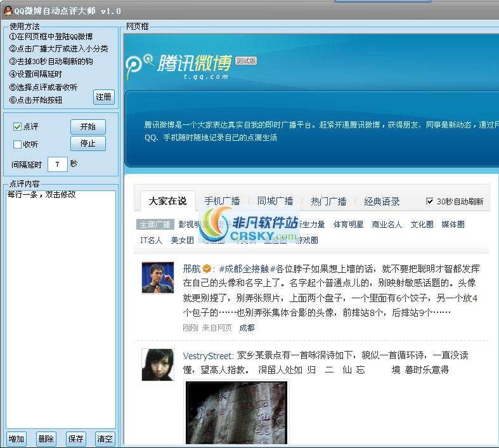The width and height of the screenshot is (499, 448).
Task: Select the 体育明星 category link
Action: tap(349, 225)
